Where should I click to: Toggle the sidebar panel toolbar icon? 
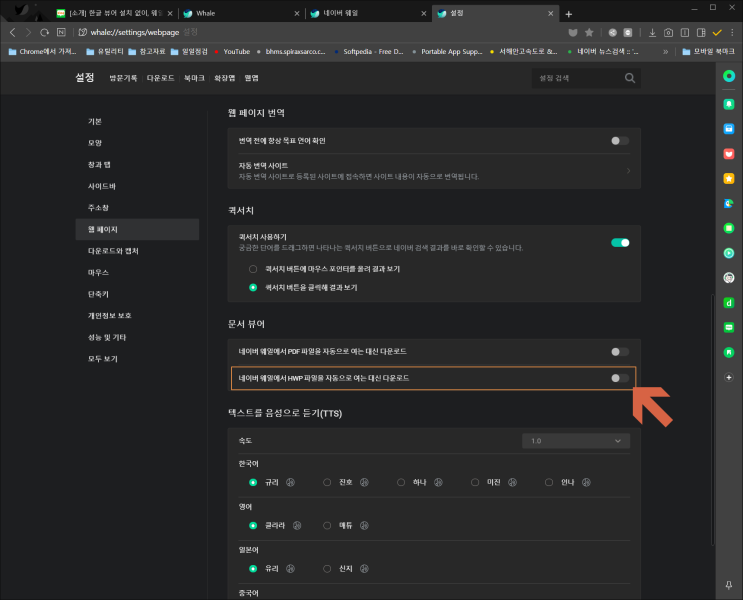701,32
